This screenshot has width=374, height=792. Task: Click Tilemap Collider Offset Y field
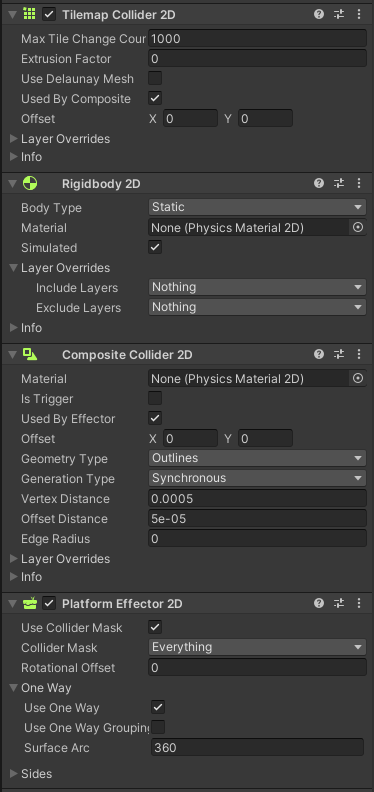[x=265, y=119]
